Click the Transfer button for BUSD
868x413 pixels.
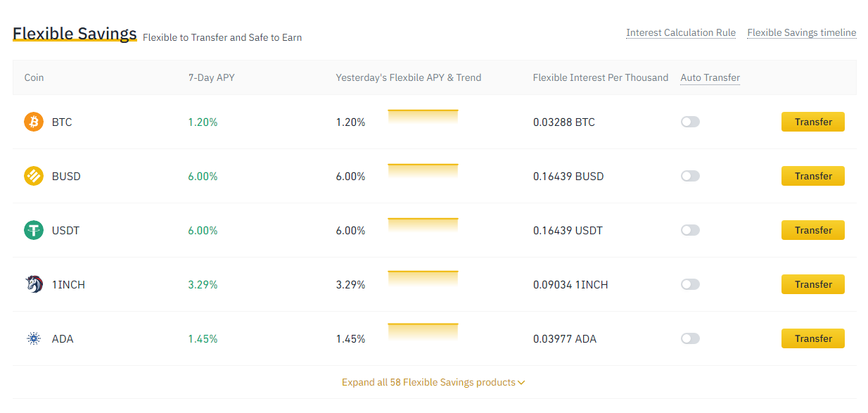(x=813, y=176)
